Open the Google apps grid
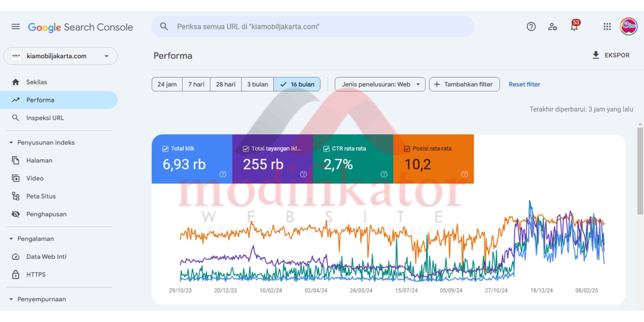 coord(607,26)
